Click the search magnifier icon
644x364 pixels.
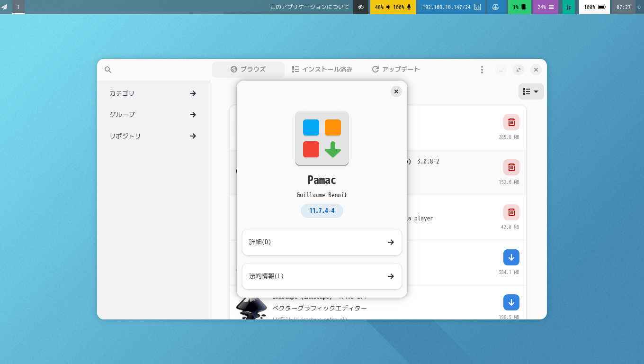(108, 70)
